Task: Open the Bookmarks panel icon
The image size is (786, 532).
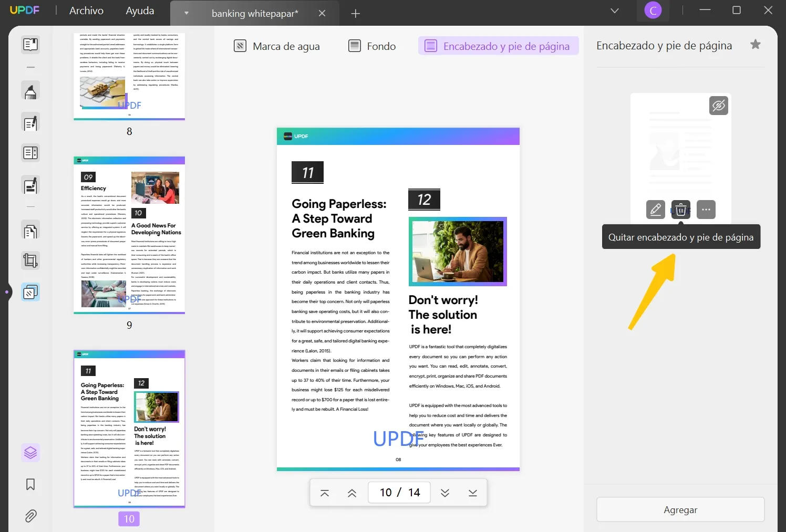Action: 30,484
